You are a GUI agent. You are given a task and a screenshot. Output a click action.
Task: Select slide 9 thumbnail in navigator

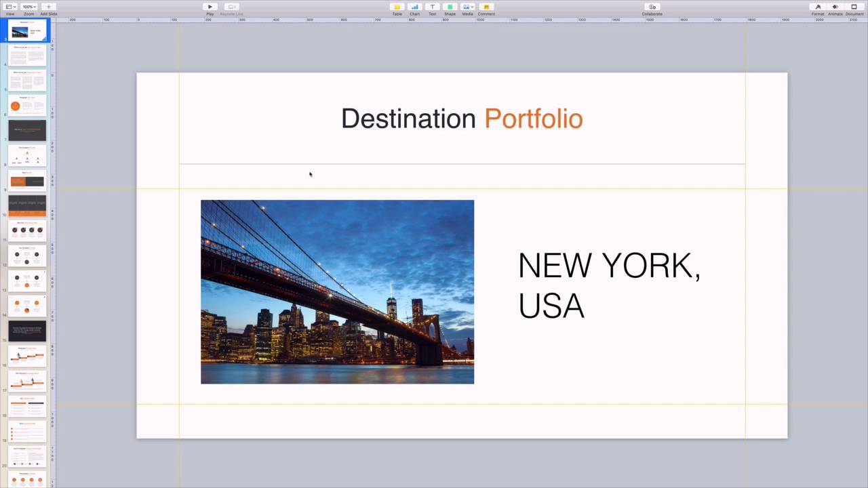pos(27,181)
